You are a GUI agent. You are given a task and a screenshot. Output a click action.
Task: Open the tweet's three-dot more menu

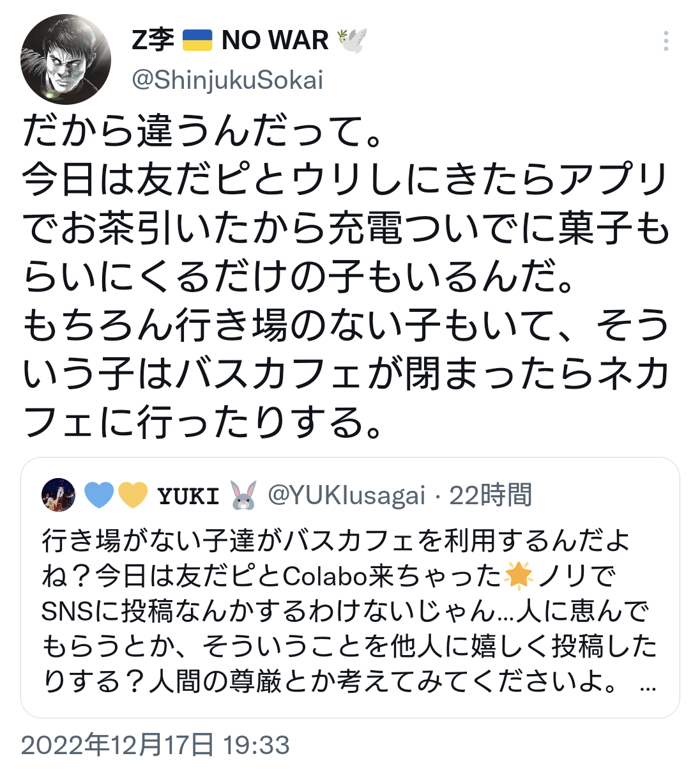click(666, 41)
